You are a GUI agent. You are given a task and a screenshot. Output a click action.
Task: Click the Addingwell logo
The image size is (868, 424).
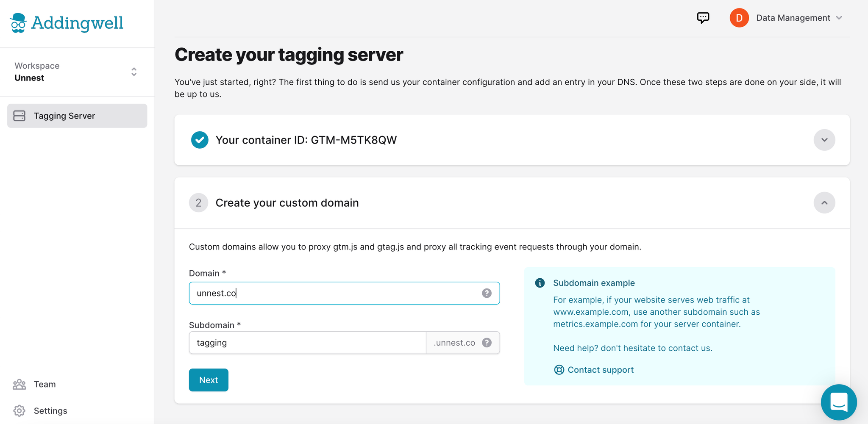[67, 23]
